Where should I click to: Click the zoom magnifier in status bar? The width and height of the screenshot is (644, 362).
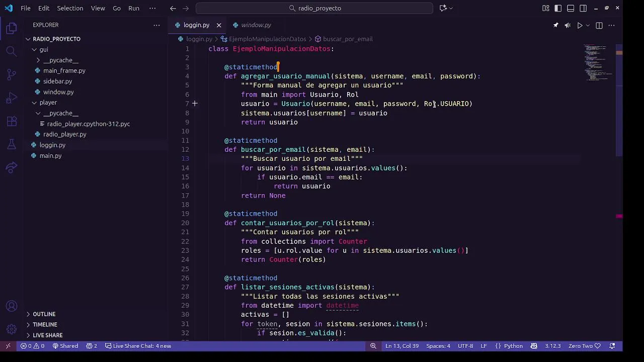coord(373,346)
